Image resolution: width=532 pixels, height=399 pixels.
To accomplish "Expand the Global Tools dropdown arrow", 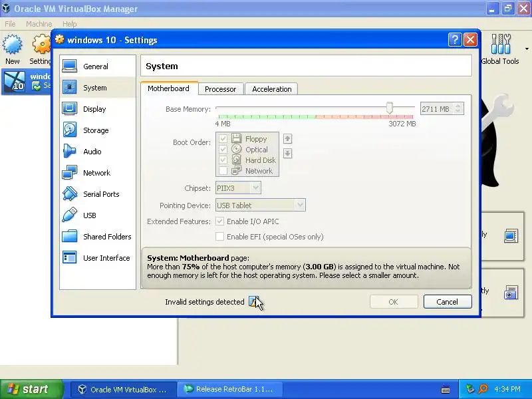I will click(x=527, y=49).
